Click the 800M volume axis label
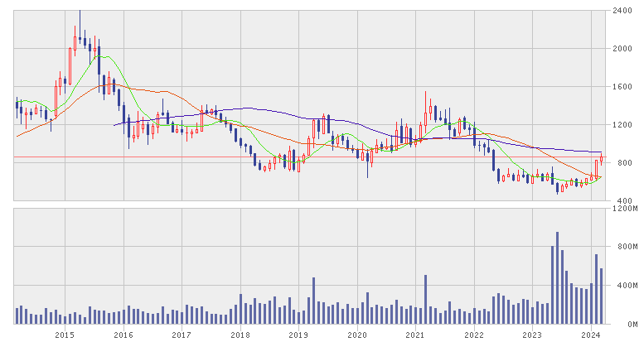 [627, 247]
